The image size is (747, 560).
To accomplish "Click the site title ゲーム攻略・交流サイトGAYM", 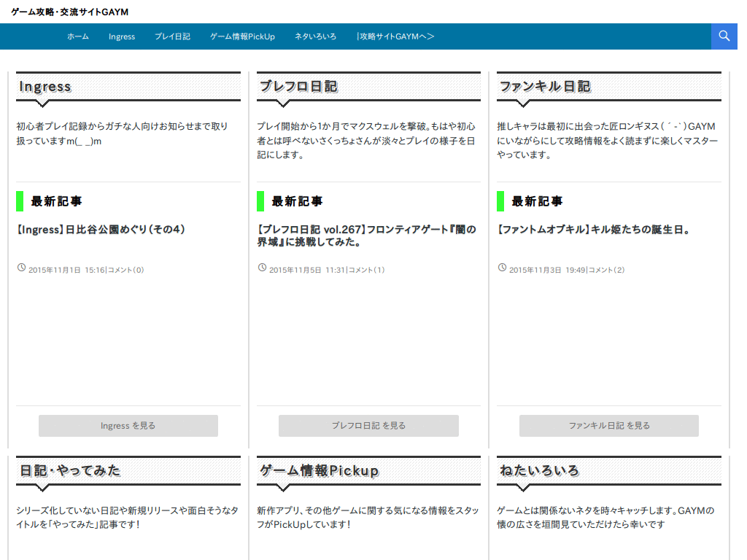I will (69, 12).
